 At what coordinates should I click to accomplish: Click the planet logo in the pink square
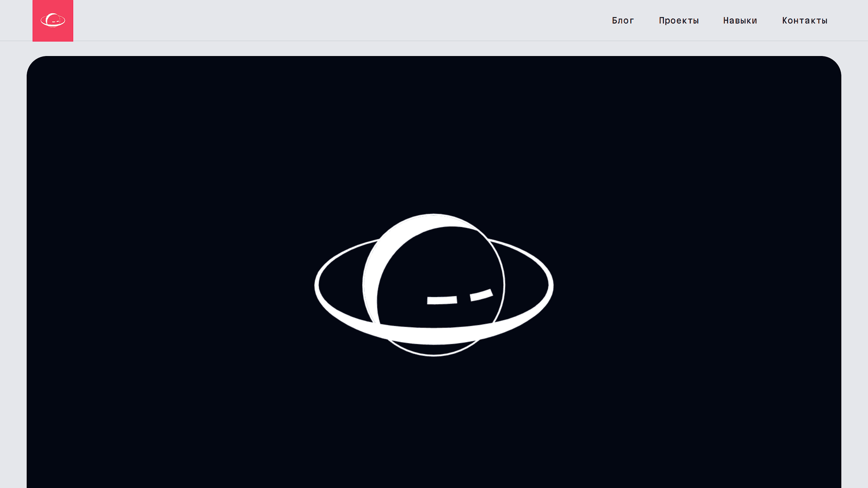point(53,20)
